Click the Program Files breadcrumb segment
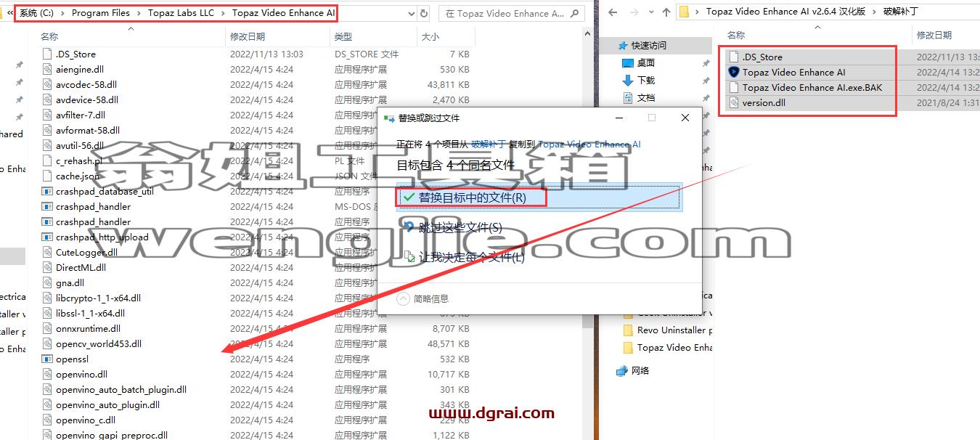 tap(100, 13)
